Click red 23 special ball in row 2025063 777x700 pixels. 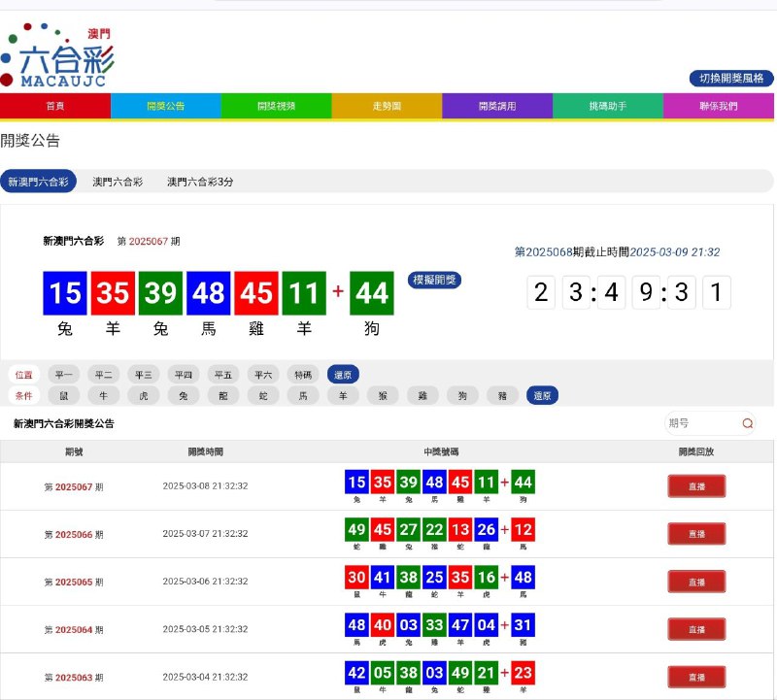coord(524,672)
